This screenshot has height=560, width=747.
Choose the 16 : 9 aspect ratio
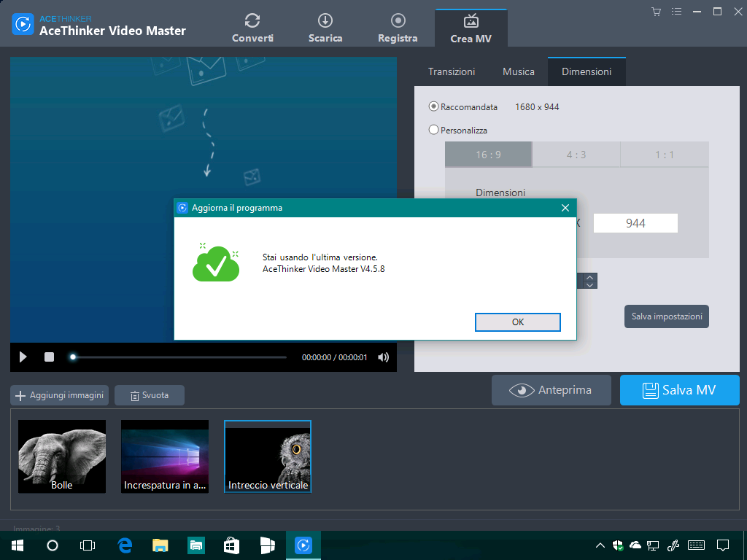coord(488,155)
